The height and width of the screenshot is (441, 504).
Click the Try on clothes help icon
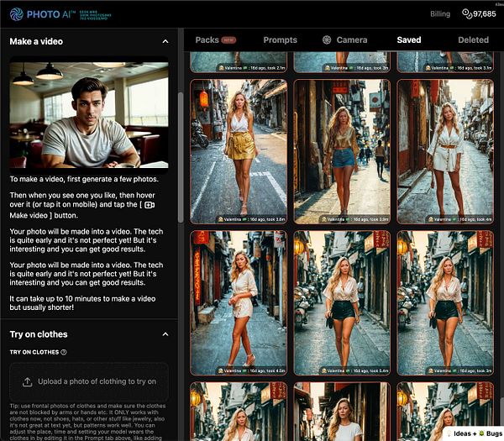click(64, 352)
